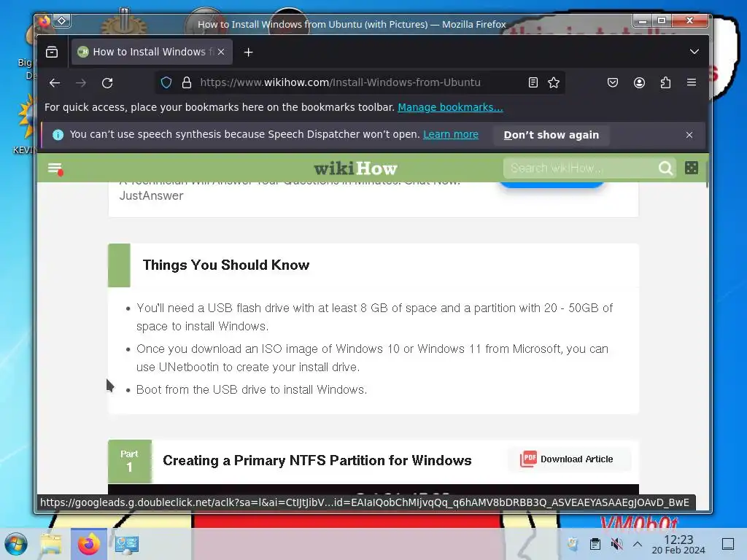747x560 pixels.
Task: Click the PDF Download Article icon
Action: [x=528, y=459]
